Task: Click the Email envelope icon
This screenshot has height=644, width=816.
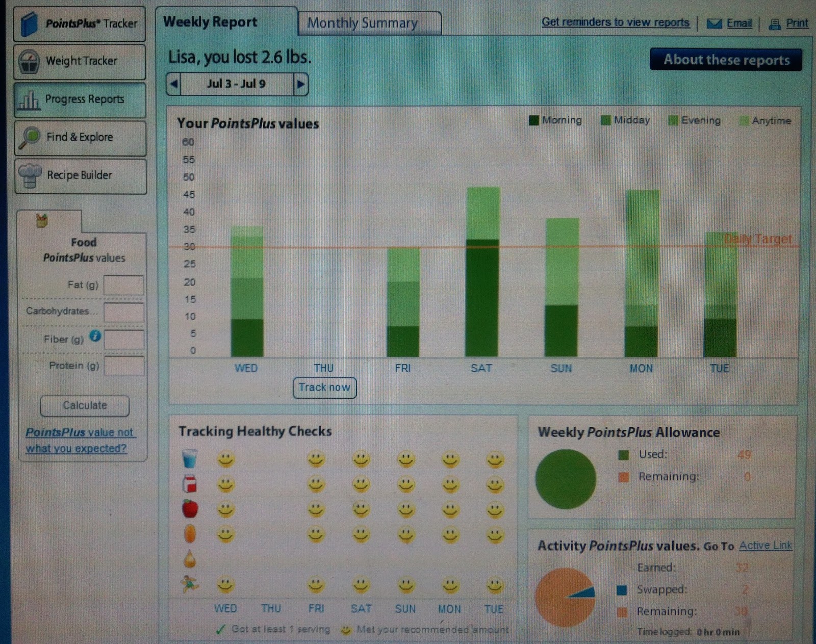Action: (714, 23)
